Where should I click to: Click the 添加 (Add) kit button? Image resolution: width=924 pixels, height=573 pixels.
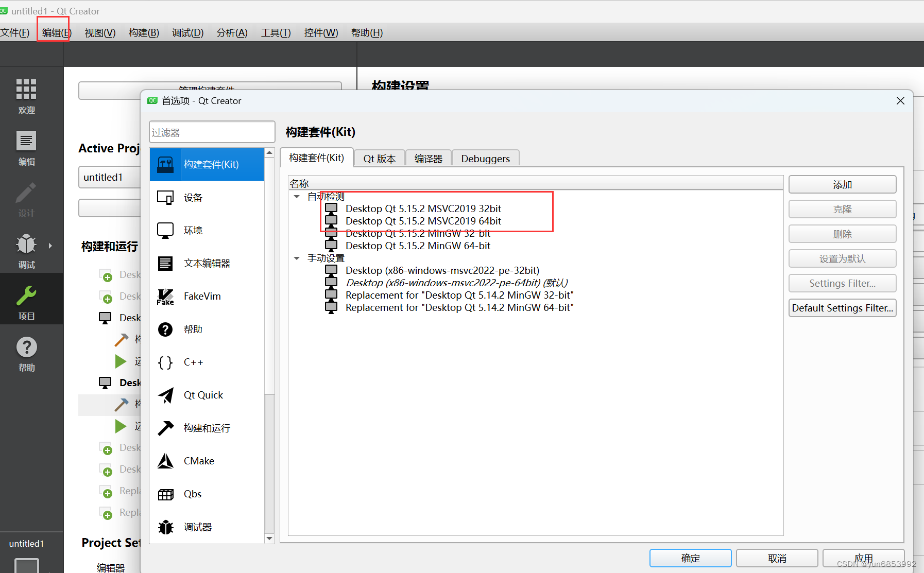click(x=842, y=185)
